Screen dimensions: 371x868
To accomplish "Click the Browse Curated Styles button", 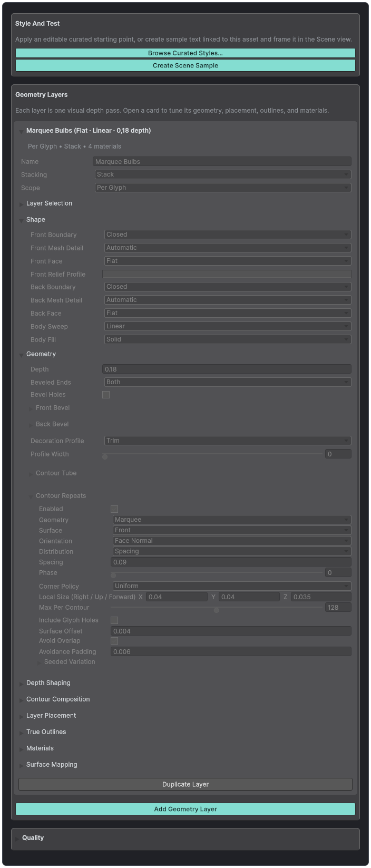I will click(185, 53).
